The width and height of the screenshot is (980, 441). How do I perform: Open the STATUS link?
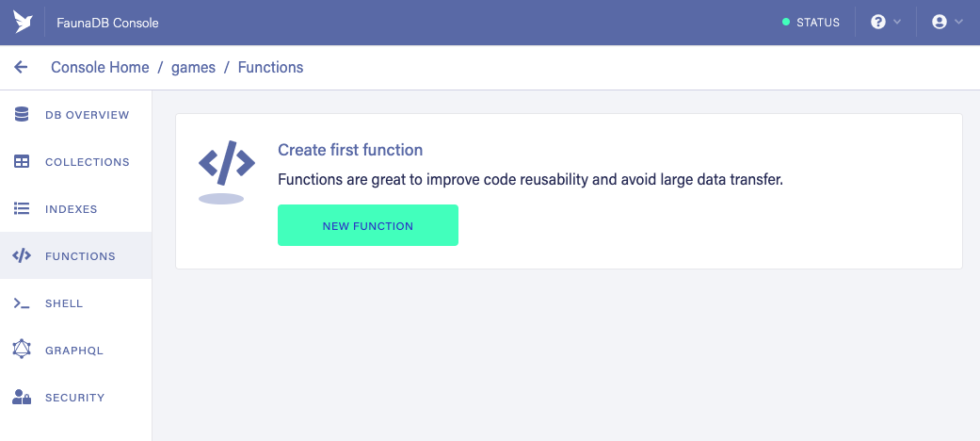(x=811, y=23)
